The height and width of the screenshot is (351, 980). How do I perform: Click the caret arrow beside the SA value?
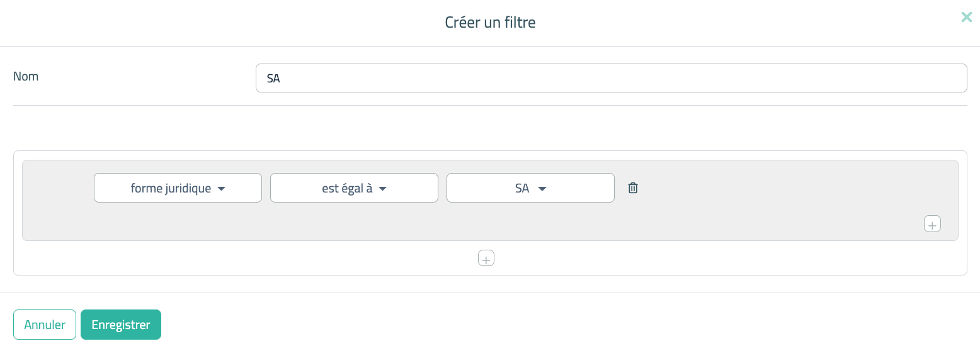tap(542, 189)
